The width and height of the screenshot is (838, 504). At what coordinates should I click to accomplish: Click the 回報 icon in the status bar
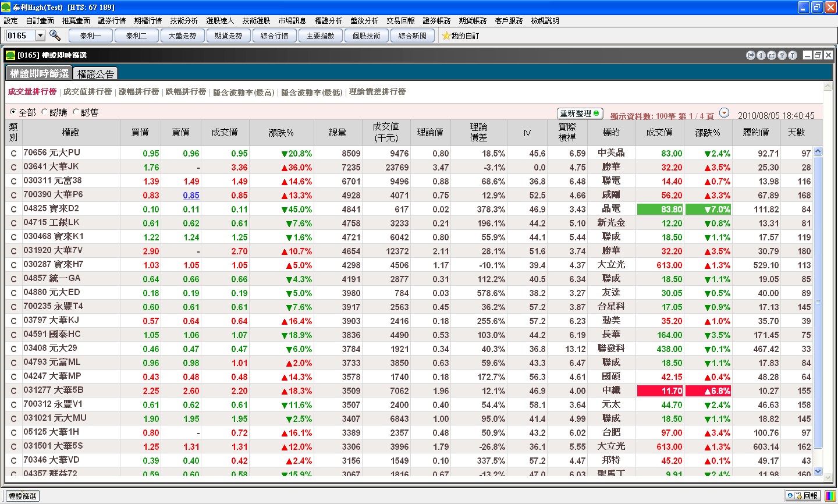803,496
